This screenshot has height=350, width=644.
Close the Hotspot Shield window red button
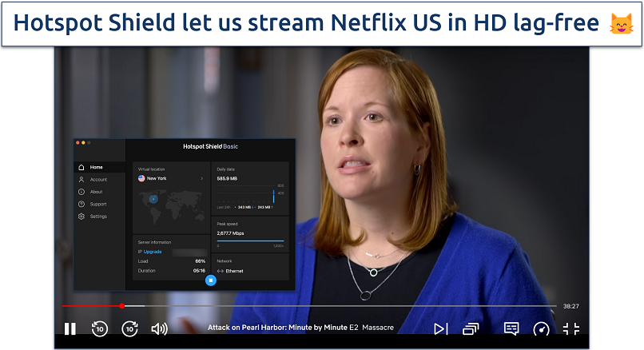coord(78,142)
